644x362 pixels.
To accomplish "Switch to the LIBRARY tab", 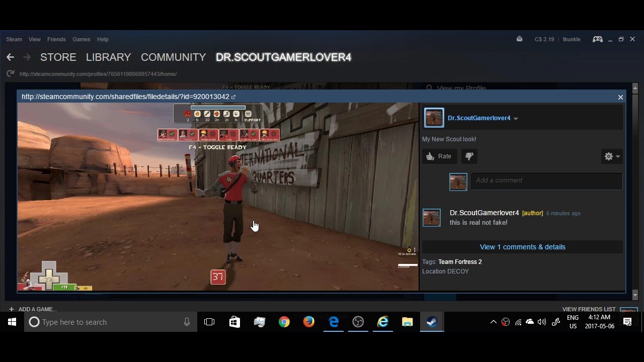I will [x=108, y=57].
